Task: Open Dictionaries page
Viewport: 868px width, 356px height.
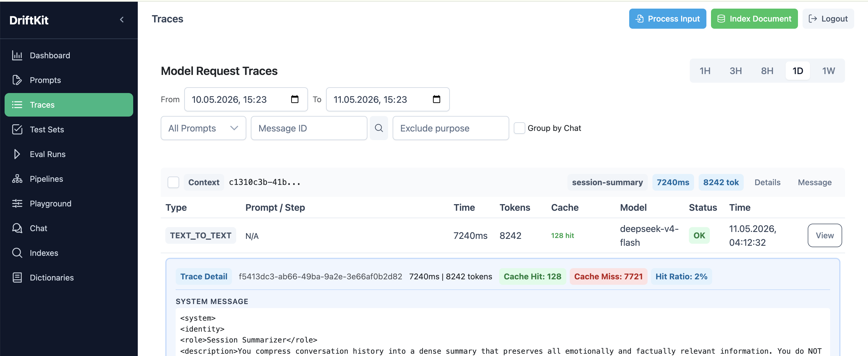Action: coord(69,277)
